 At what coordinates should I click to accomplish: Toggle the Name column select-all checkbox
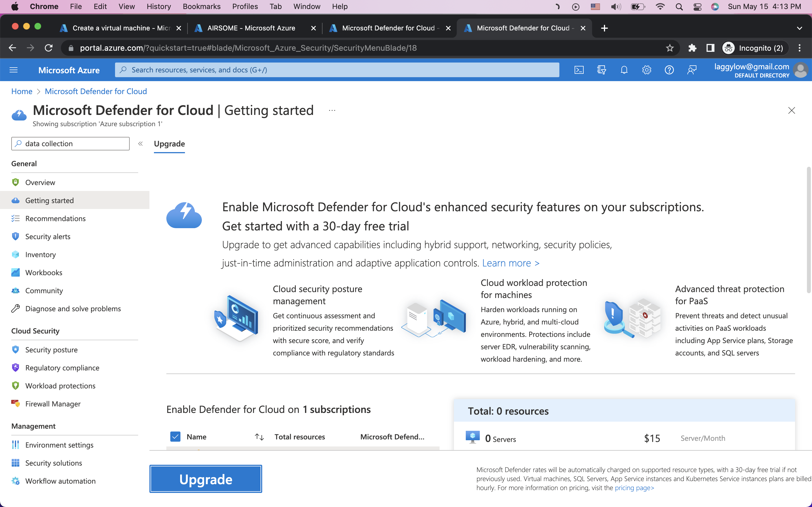(175, 437)
